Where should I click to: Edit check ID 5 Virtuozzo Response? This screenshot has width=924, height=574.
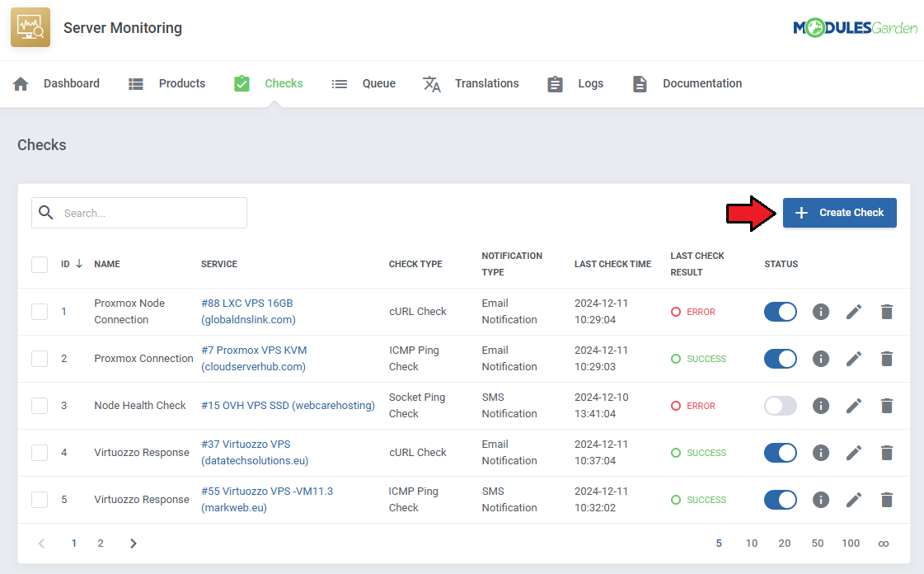[854, 500]
